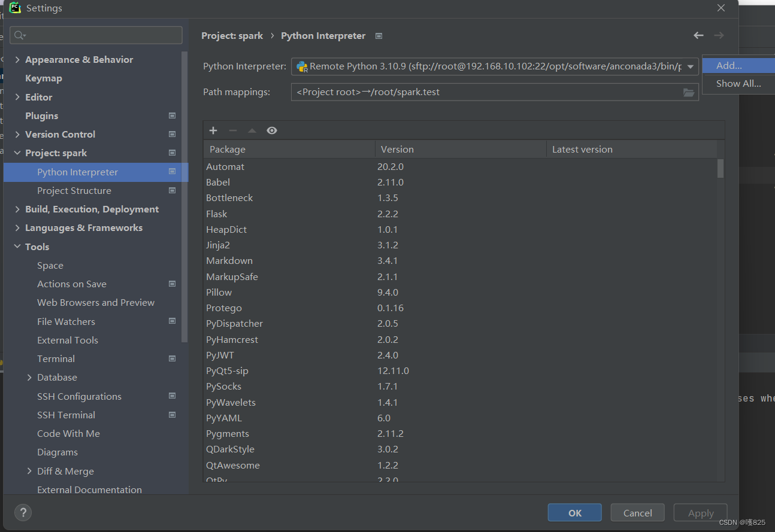
Task: Select the QDarkStyle package row
Action: click(x=460, y=449)
